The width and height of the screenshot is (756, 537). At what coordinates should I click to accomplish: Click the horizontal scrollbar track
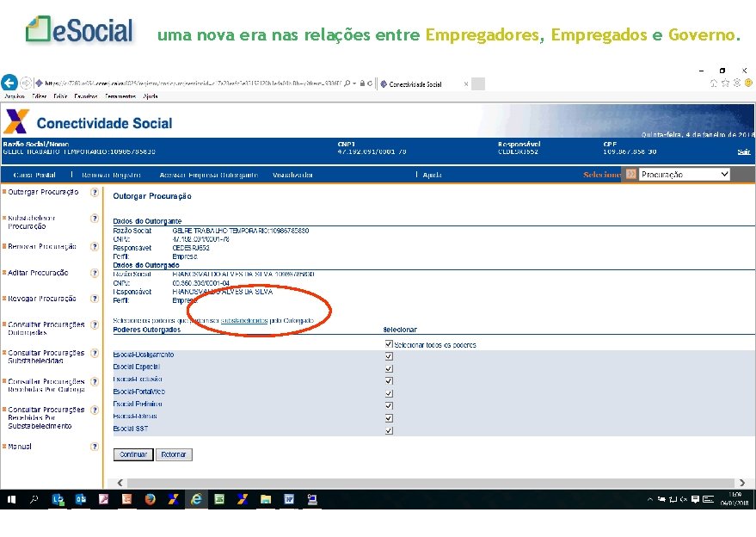coord(431,483)
